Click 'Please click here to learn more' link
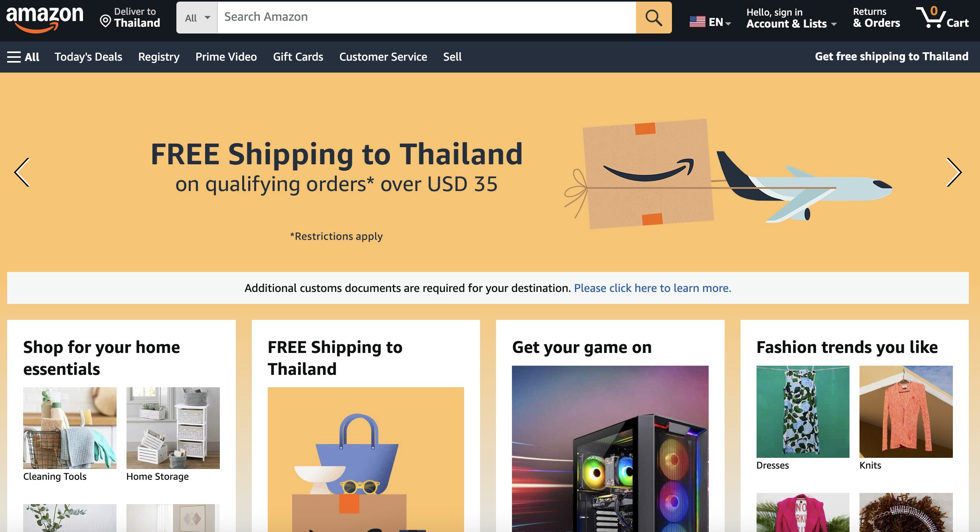 pos(652,288)
